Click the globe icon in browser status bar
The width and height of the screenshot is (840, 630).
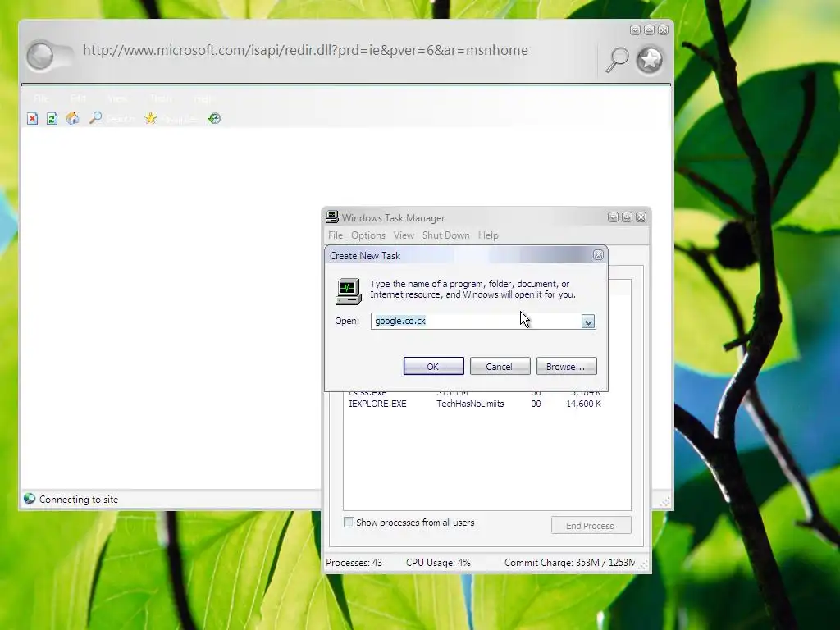(x=30, y=499)
